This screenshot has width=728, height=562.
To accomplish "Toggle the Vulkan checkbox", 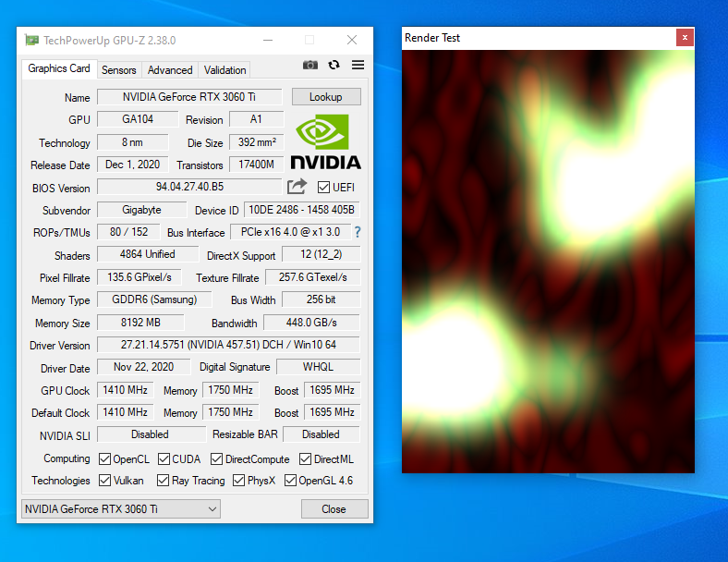I will point(105,481).
